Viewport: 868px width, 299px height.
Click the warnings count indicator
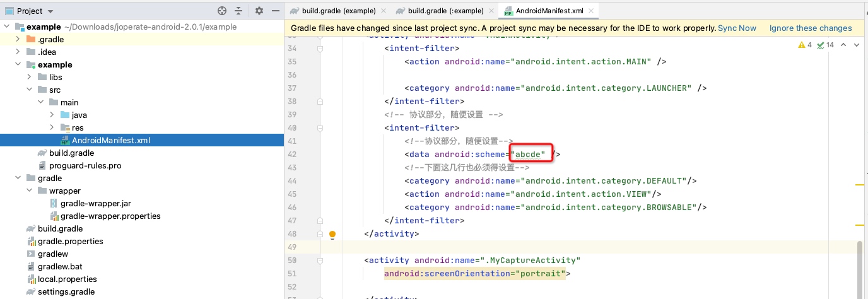(804, 45)
